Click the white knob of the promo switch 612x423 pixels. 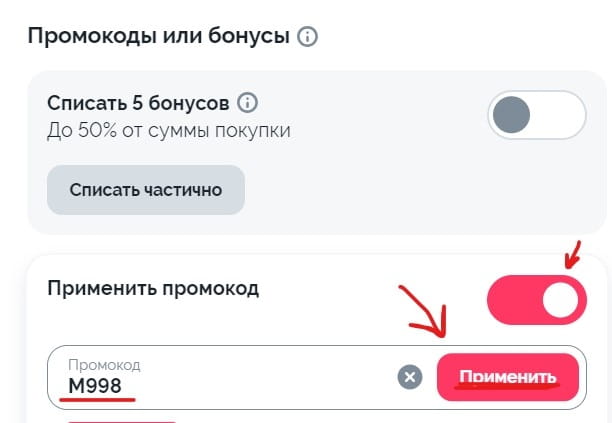coord(560,300)
